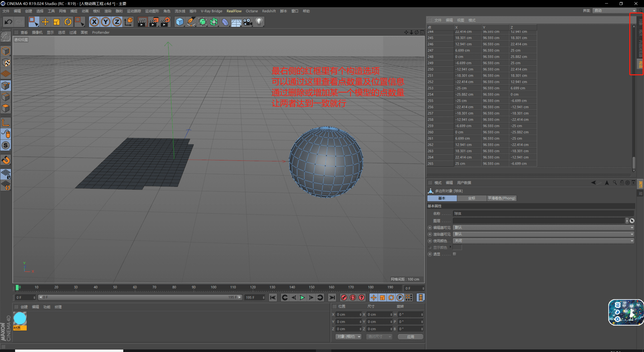
Task: Add a Floor environment object
Action: [236, 22]
